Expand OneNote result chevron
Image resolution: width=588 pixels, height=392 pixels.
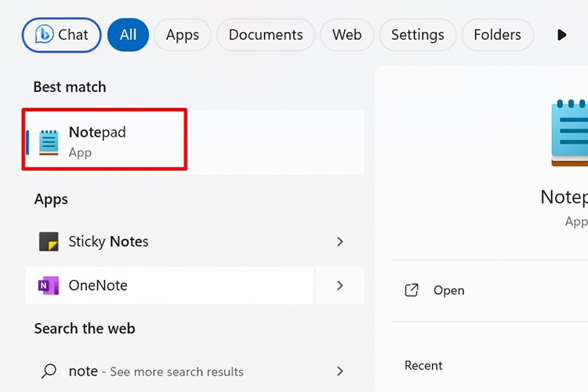339,285
